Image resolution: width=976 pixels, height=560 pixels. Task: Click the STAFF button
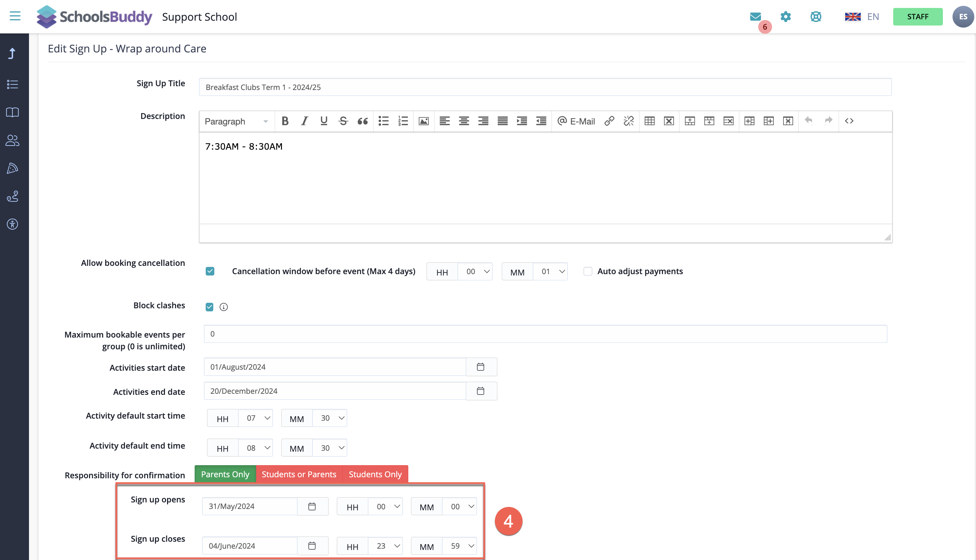[x=917, y=17]
